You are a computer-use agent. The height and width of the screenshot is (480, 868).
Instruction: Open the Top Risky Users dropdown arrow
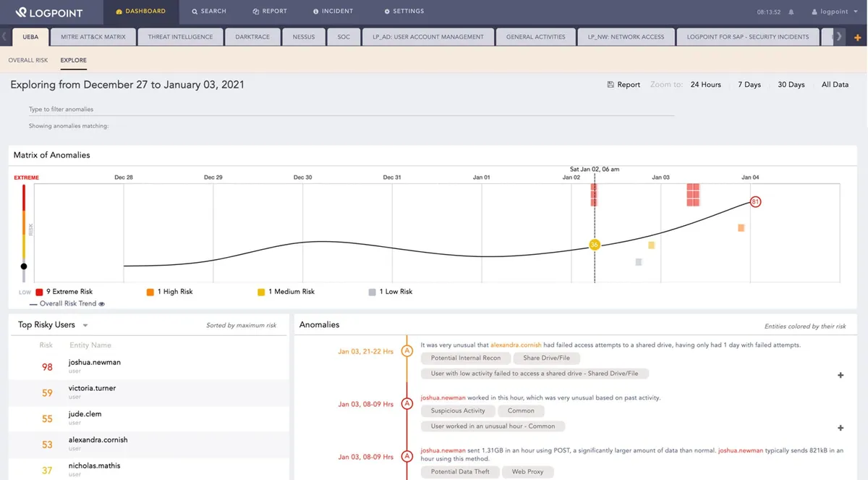(85, 326)
